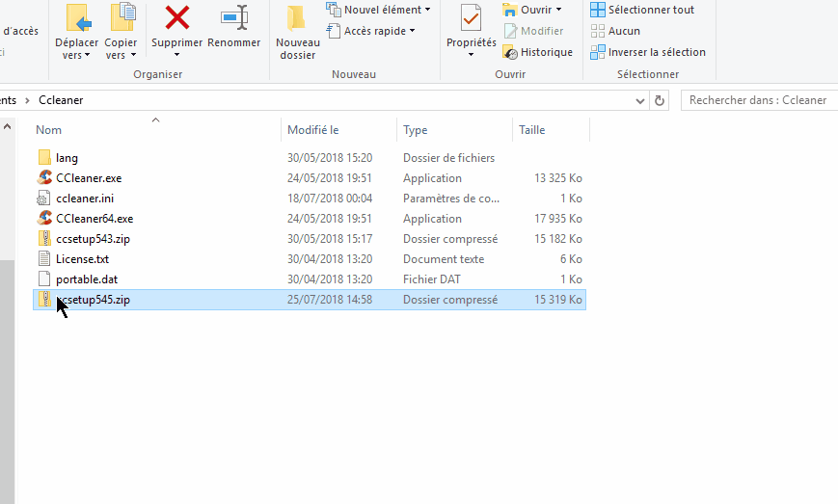Screen dimensions: 838x504
Task: Click Sélectionner tout
Action: pos(642,10)
